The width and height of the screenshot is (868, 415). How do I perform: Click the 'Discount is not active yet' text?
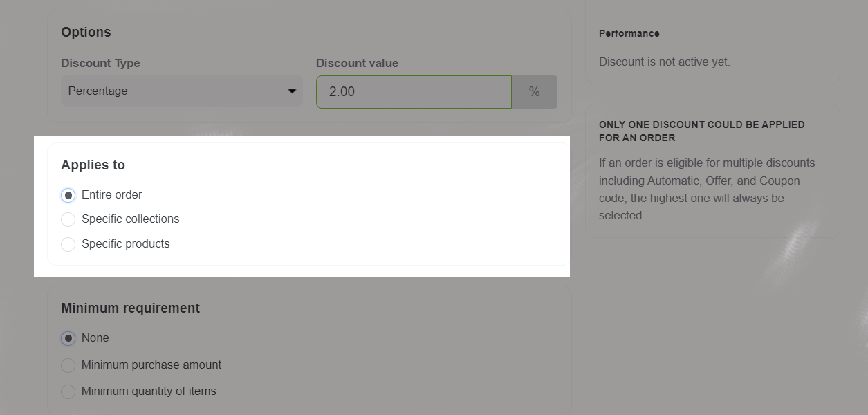click(x=664, y=62)
